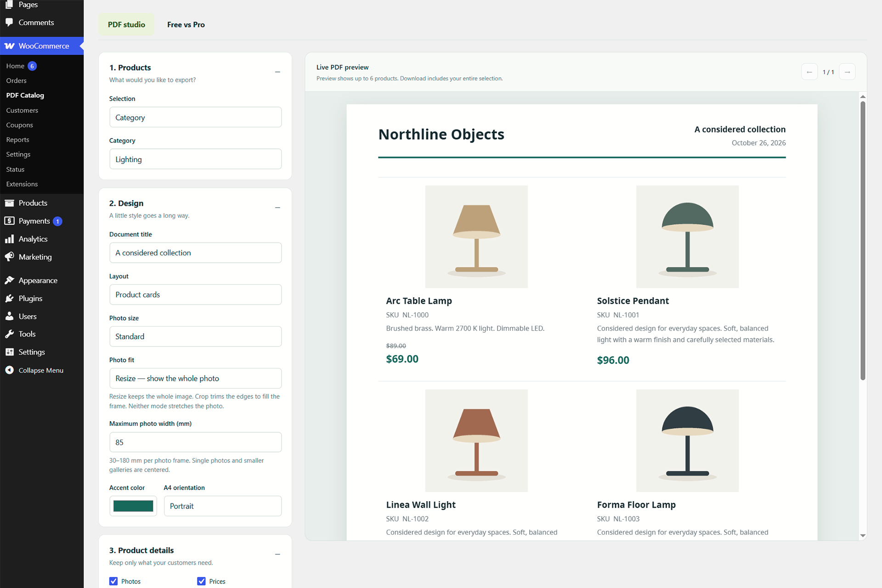Click the Maximum photo width input field
The height and width of the screenshot is (588, 882).
click(x=195, y=442)
